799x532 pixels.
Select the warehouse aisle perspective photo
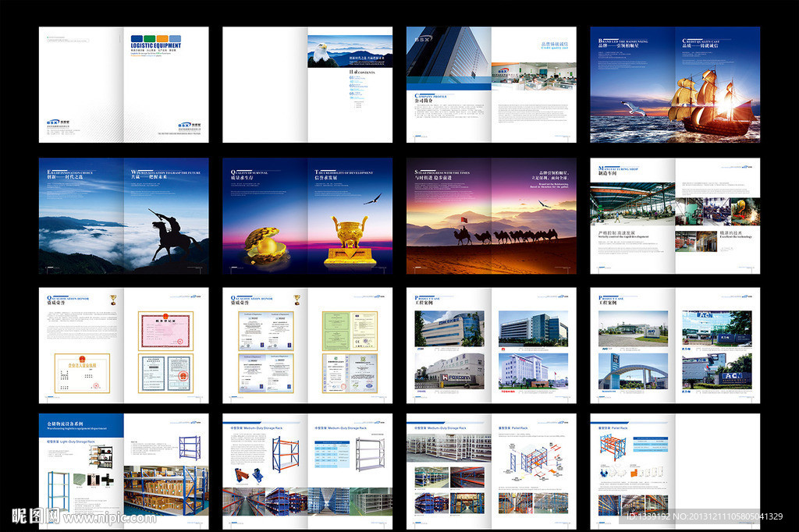(x=243, y=502)
